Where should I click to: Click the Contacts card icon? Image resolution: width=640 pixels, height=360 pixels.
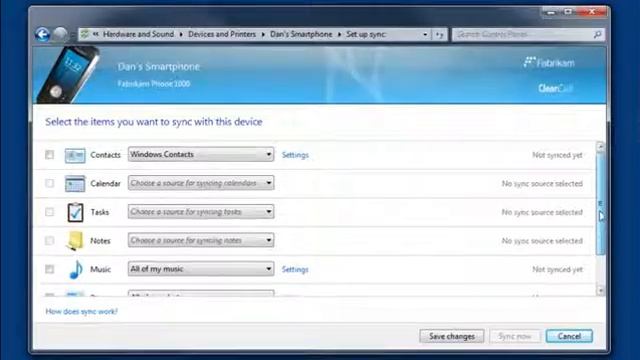(75, 155)
